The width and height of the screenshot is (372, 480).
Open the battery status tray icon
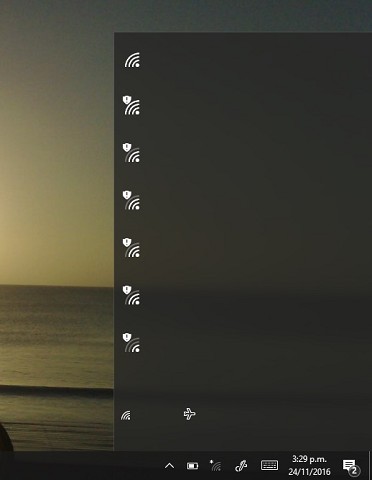point(192,466)
